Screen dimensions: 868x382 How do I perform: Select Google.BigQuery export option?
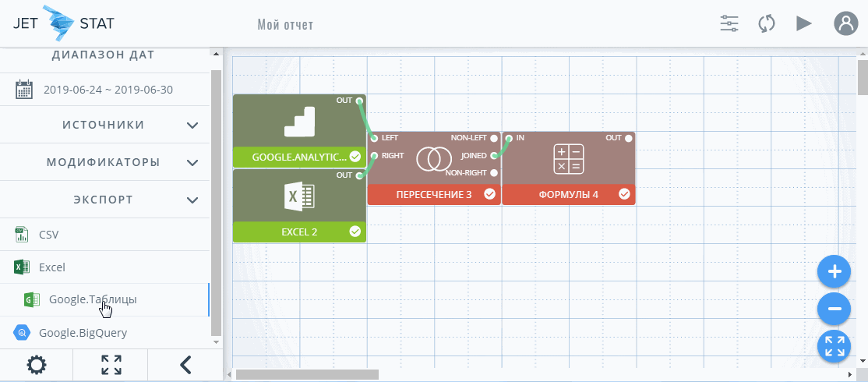(83, 333)
